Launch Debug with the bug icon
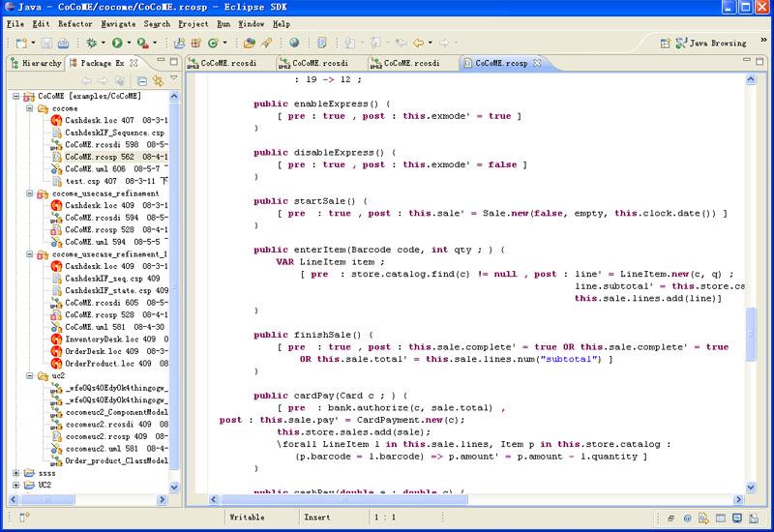The height and width of the screenshot is (532, 774). (92, 44)
